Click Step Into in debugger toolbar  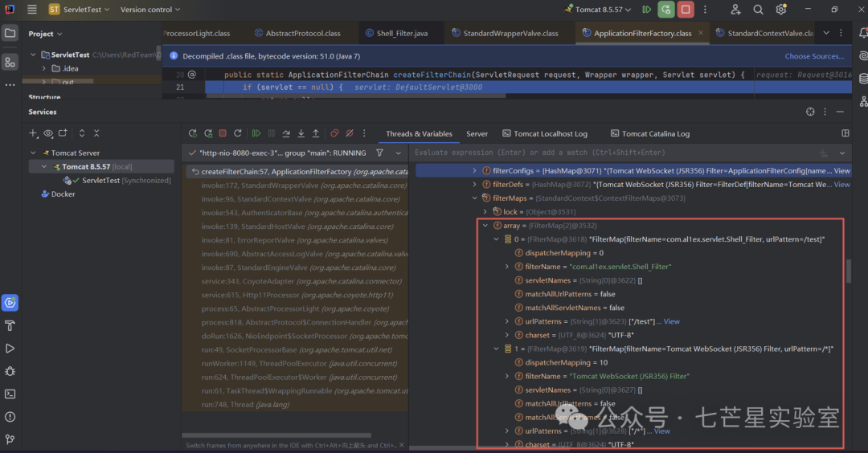coord(301,133)
